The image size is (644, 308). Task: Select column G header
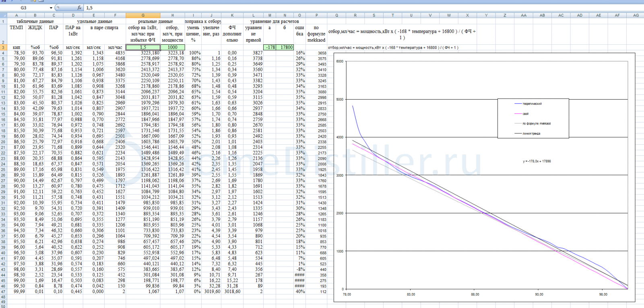143,15
